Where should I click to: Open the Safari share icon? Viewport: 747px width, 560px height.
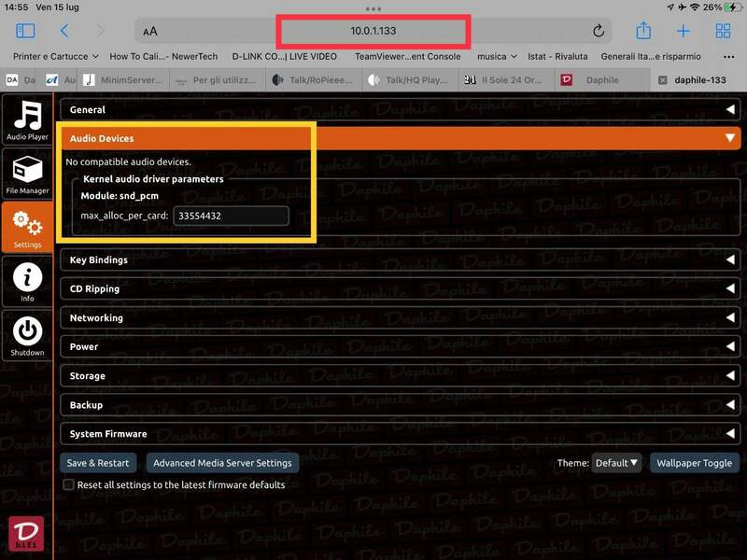(643, 32)
